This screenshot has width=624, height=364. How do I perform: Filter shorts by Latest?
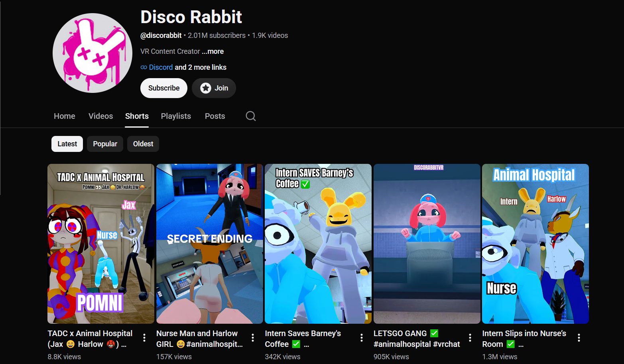tap(67, 144)
